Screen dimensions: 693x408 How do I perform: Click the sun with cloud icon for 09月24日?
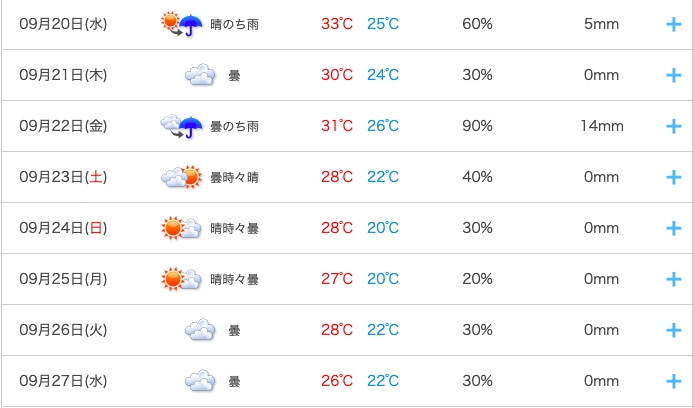181,228
